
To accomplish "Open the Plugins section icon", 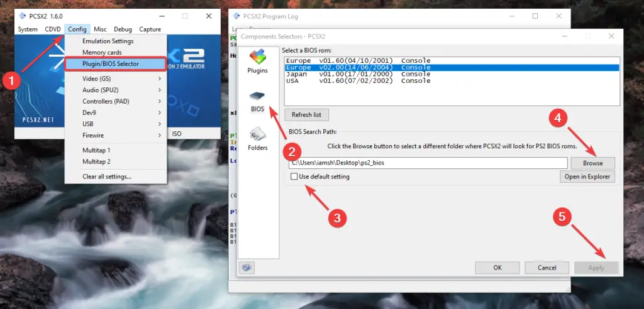I will pyautogui.click(x=257, y=57).
